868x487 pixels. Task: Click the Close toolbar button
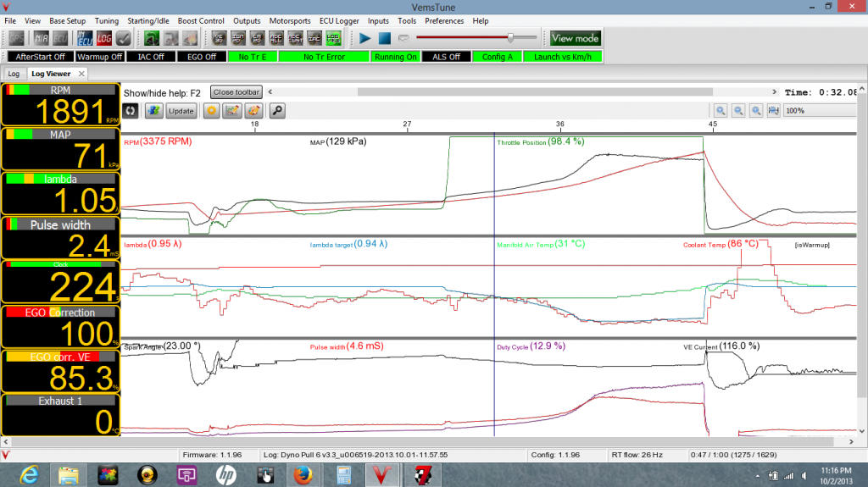[236, 92]
